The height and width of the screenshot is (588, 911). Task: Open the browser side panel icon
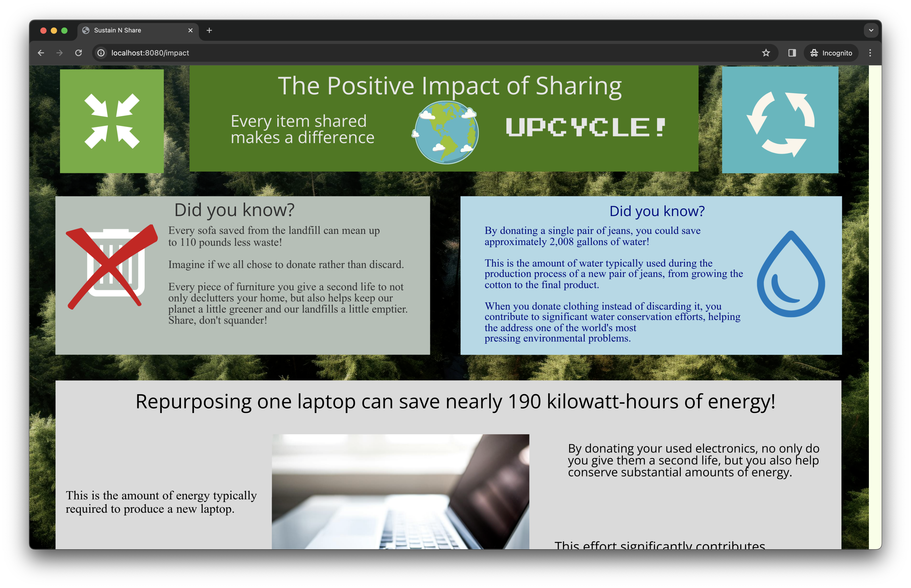792,53
